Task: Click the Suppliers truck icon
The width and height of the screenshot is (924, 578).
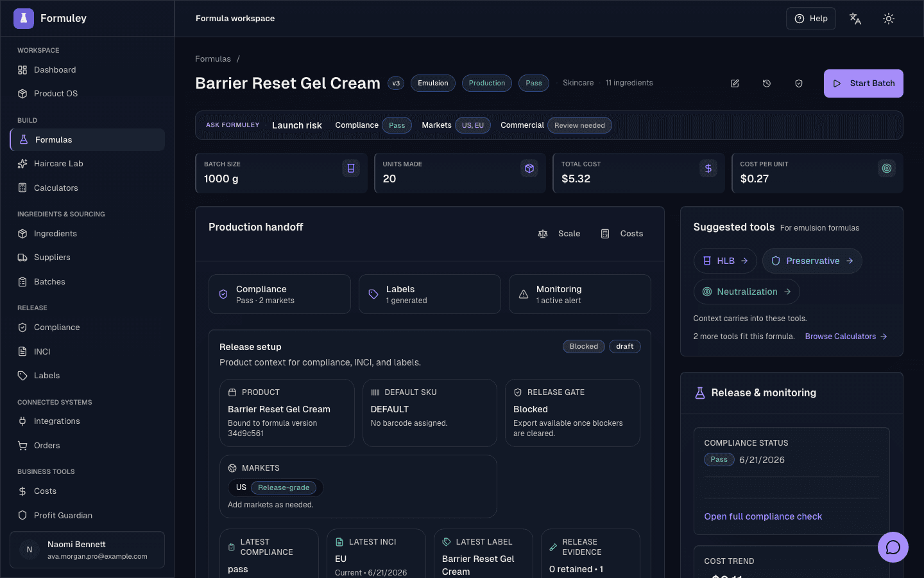Action: point(22,258)
